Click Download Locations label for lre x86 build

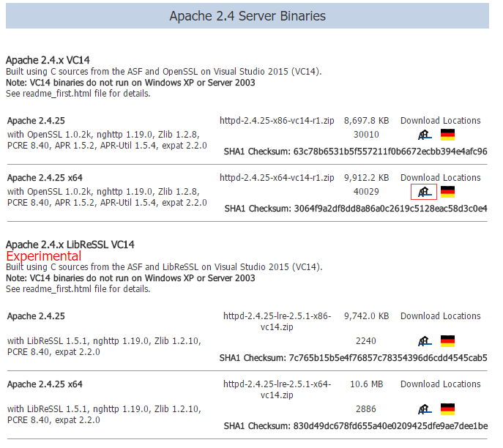[x=441, y=316]
